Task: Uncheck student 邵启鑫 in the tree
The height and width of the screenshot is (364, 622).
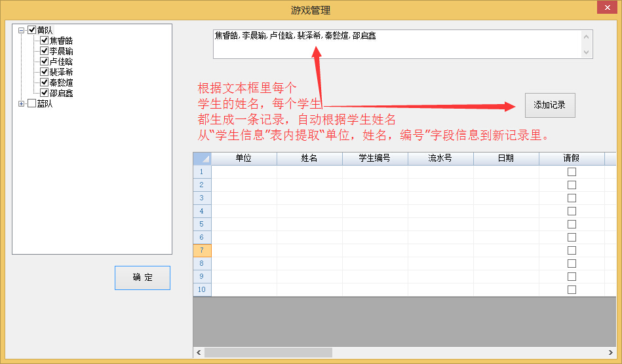Action: (x=45, y=93)
